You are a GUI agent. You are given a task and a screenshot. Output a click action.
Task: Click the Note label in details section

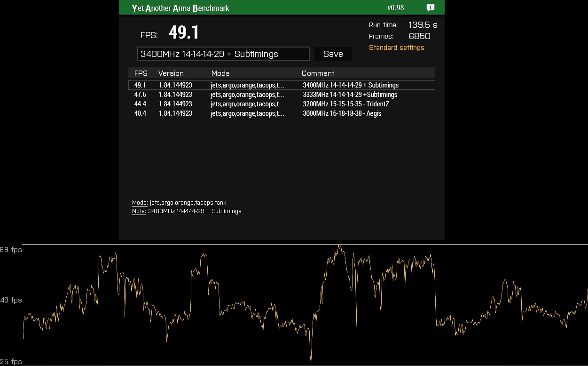coord(139,211)
